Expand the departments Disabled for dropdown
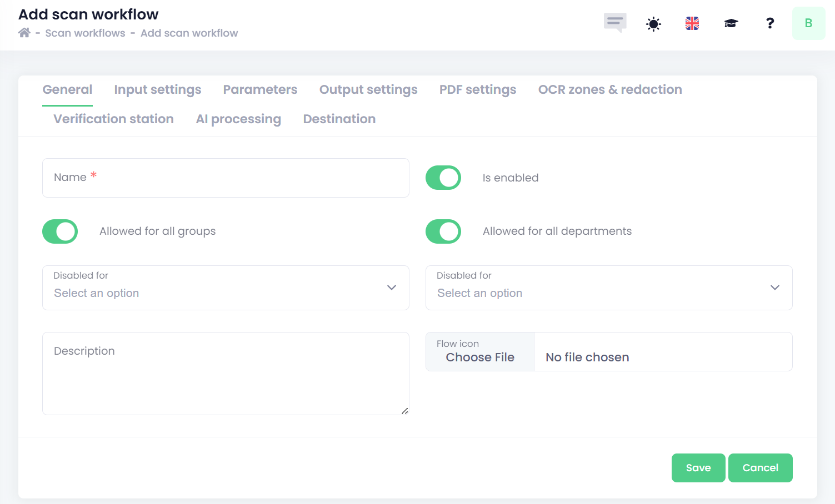 (x=609, y=288)
